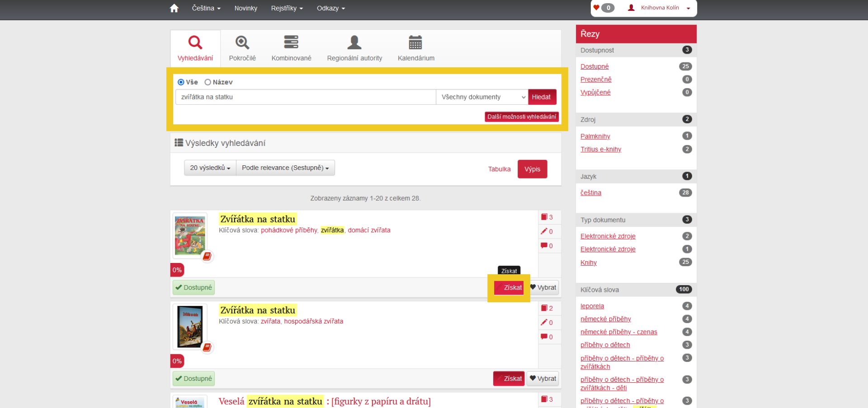Click Získat for the second result
The width and height of the screenshot is (868, 408).
(x=509, y=379)
